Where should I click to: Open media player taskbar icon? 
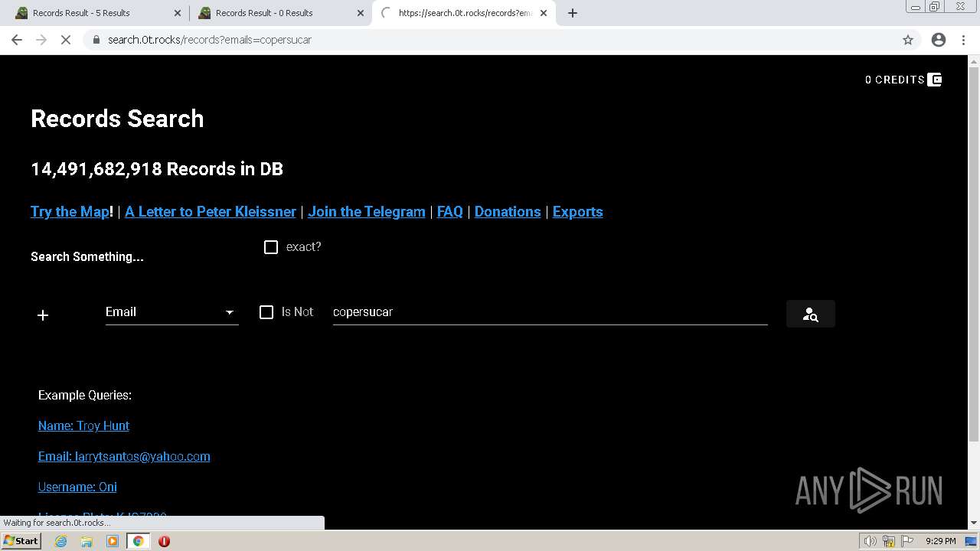tap(113, 541)
